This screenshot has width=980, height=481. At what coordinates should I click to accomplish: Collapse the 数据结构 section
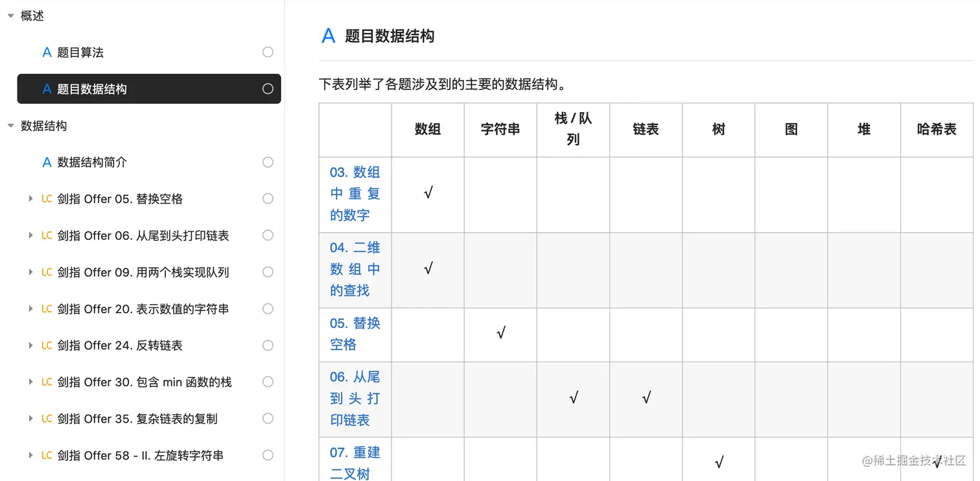10,126
